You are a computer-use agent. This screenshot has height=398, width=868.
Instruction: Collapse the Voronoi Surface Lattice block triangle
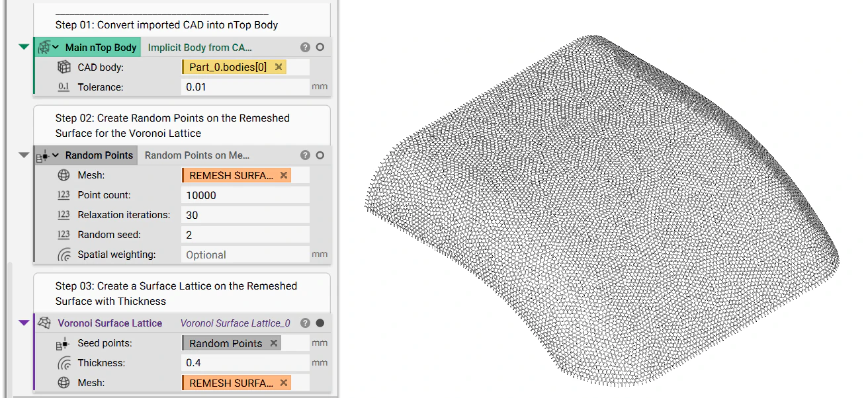tap(23, 323)
